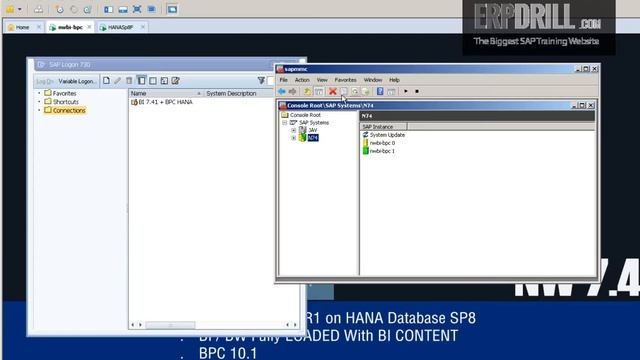Select Console Root in the tree
This screenshot has height=360, width=640.
[305, 115]
